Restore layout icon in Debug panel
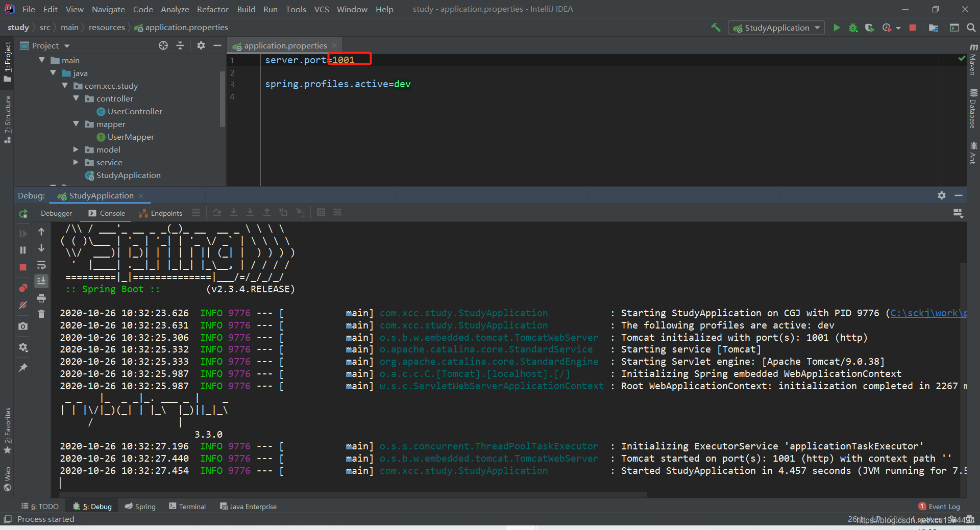980x530 pixels. [x=958, y=213]
